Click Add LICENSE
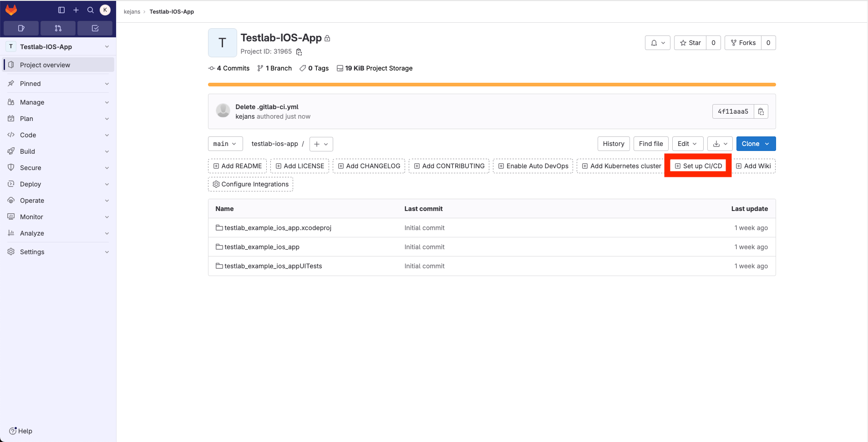868x442 pixels. (299, 166)
